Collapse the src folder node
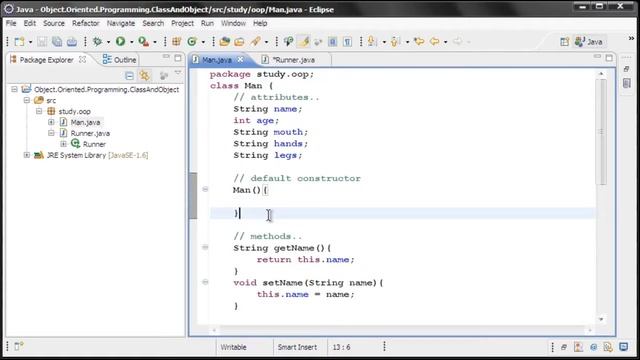 [x=27, y=100]
